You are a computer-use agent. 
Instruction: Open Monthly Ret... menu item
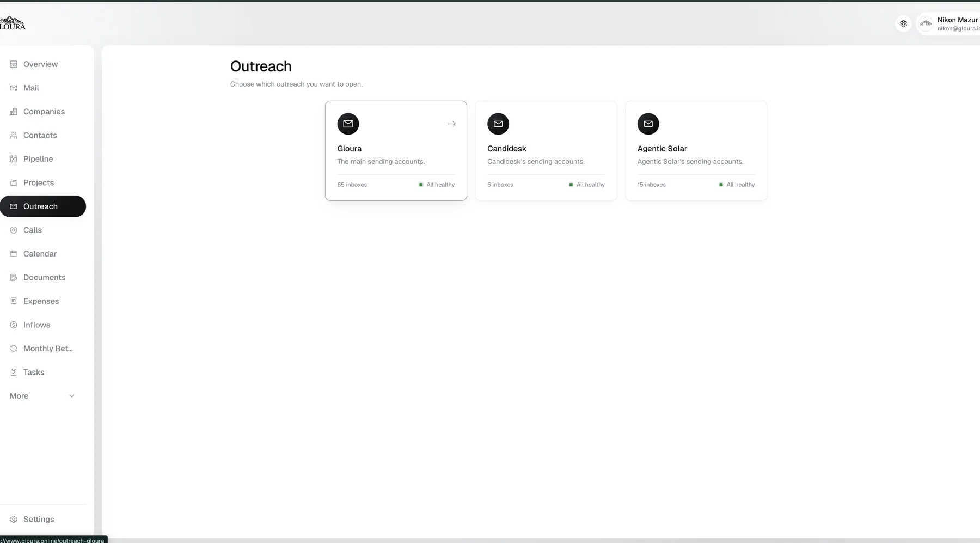pos(43,349)
